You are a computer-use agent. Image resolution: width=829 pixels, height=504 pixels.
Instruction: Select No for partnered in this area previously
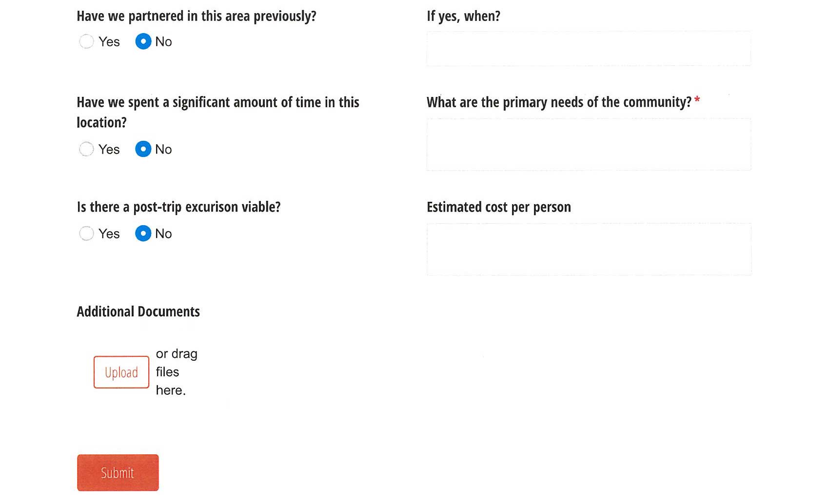[x=143, y=41]
